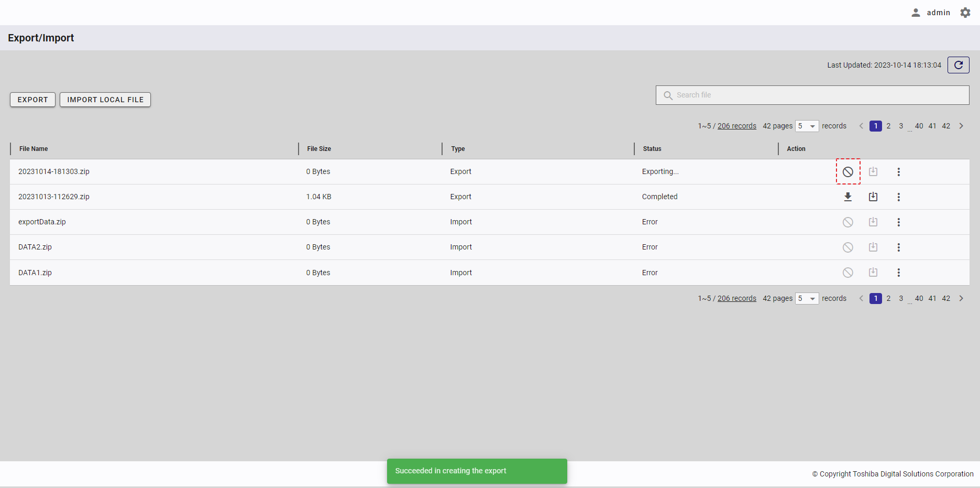Open more actions for DATA2.zip row

click(898, 247)
